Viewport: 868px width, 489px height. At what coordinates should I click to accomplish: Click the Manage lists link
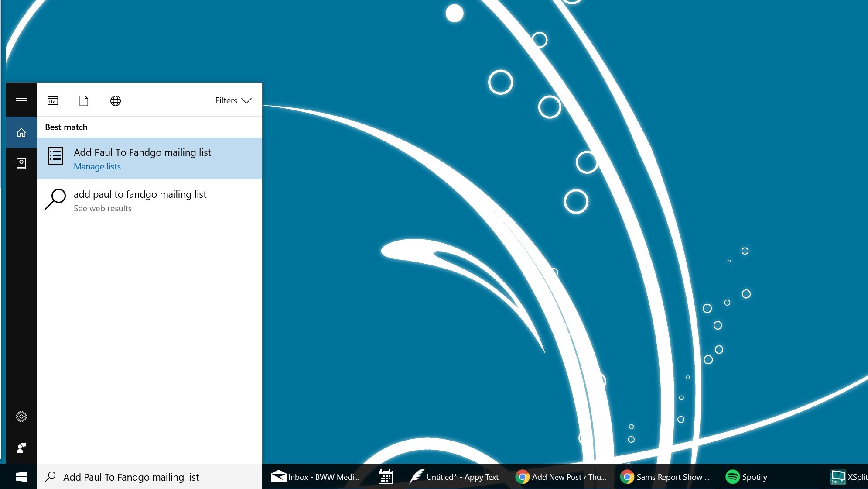tap(97, 167)
